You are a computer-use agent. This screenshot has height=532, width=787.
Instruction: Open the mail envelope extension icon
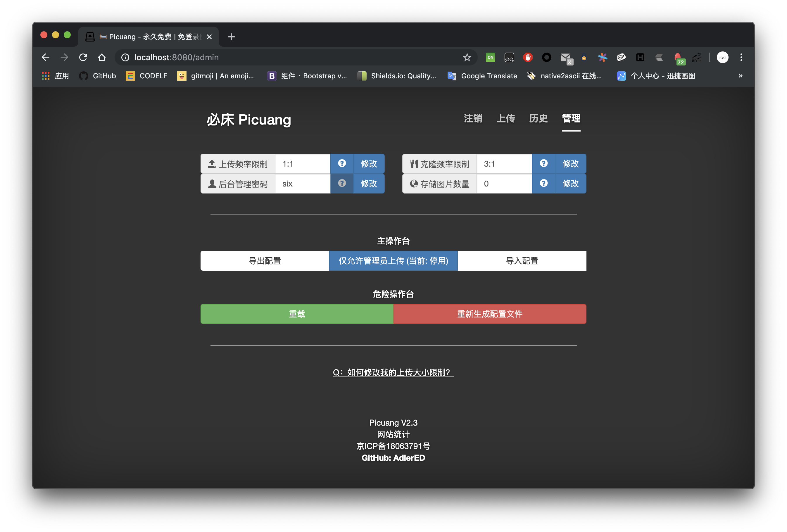pos(566,58)
